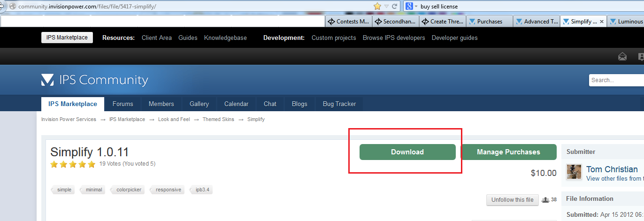Open the Custom projects link

coord(334,38)
